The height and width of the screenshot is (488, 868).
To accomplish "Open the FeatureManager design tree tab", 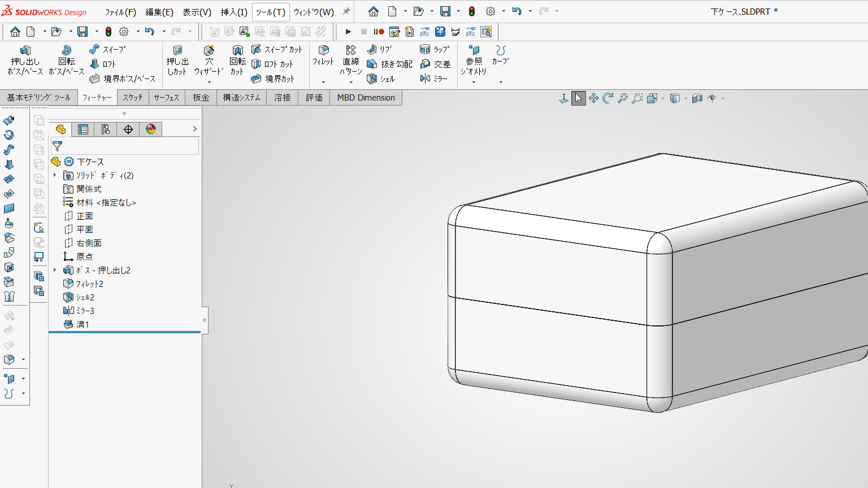I will (60, 129).
